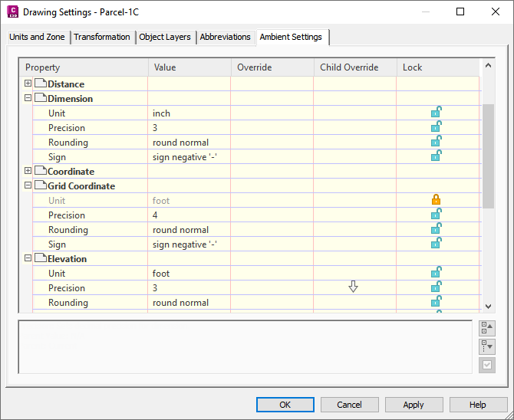
Task: Expand the Distance category
Action: coord(28,84)
